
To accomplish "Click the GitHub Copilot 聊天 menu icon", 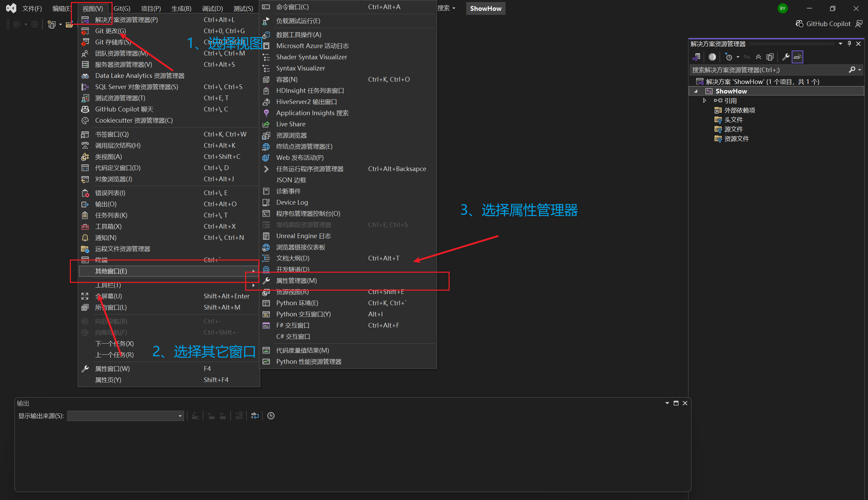I will point(85,109).
